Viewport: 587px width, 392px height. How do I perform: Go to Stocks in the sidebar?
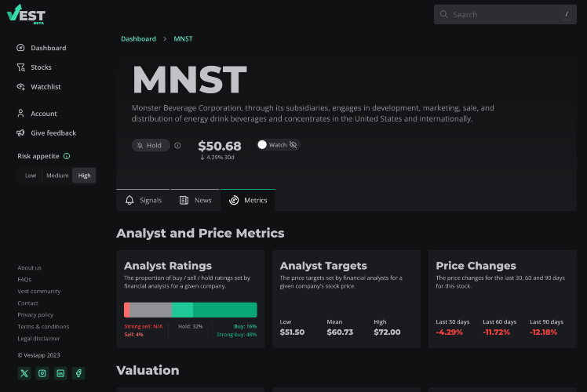point(41,67)
